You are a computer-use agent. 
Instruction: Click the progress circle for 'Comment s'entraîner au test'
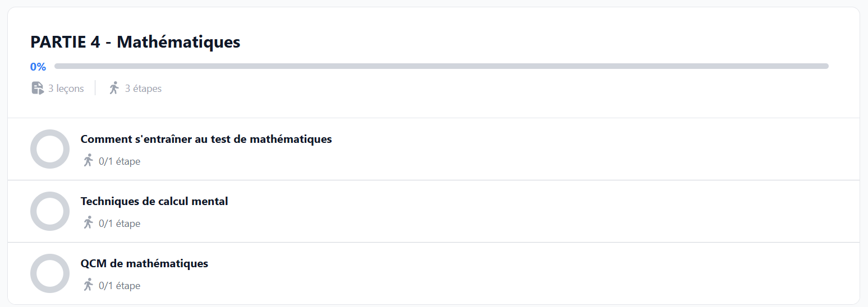tap(50, 149)
